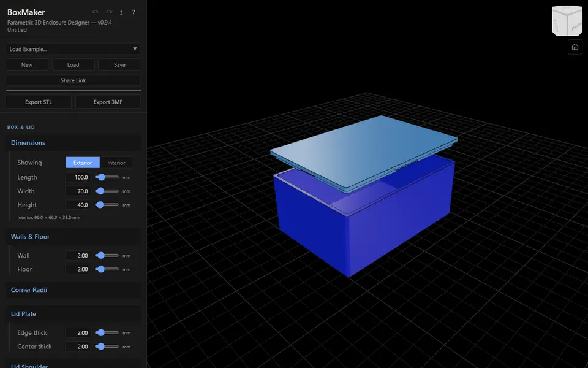Click Share Link button

(73, 80)
